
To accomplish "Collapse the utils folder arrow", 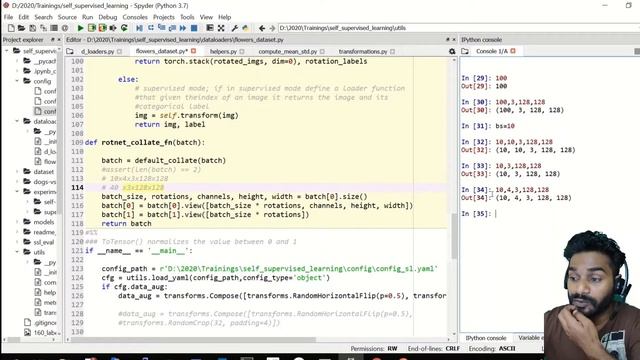I will (x=17, y=252).
